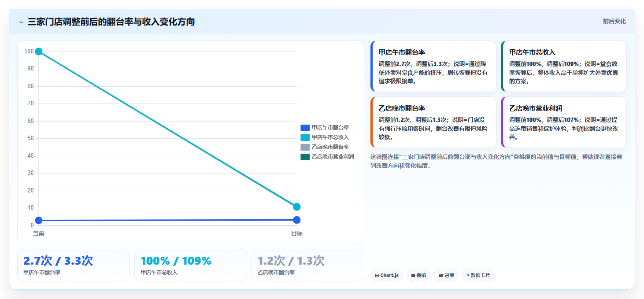Click 乙店晚市翻台率 caption under 1.2次 stat

click(276, 273)
